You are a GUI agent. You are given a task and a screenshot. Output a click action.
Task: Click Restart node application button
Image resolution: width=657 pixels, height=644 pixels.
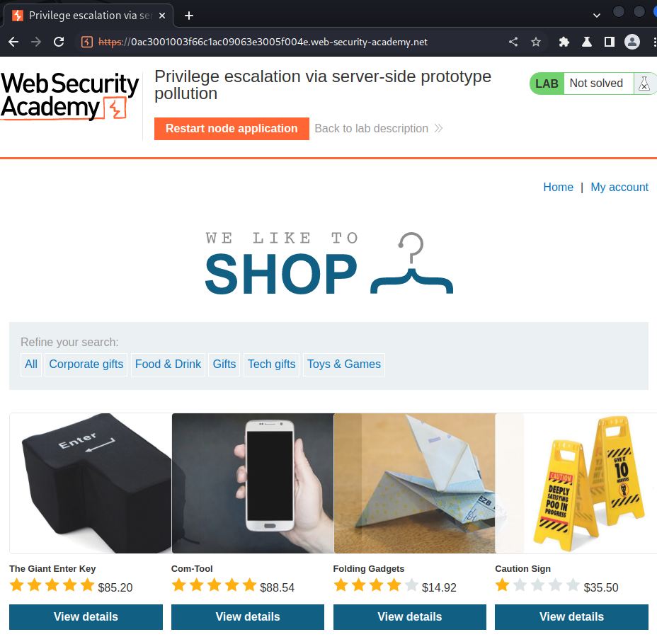[x=232, y=129]
